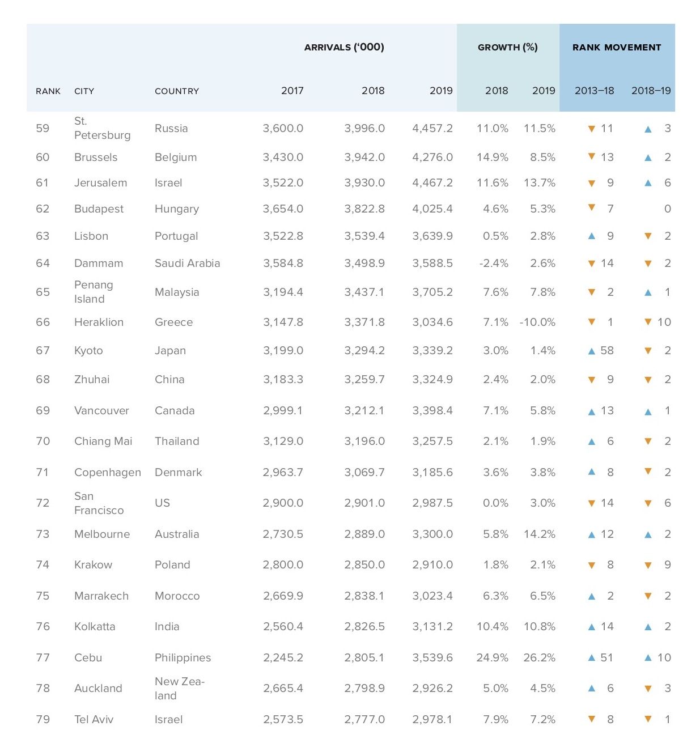
Task: Click Cebu's 2019 arrivals value 3,539.6
Action: [432, 657]
